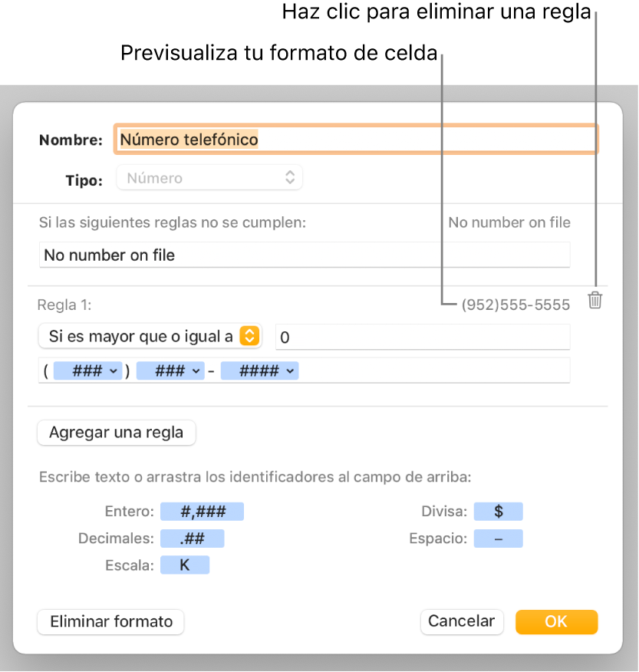The height and width of the screenshot is (672, 639).
Task: Expand the first ### token inside parentheses
Action: (x=91, y=371)
